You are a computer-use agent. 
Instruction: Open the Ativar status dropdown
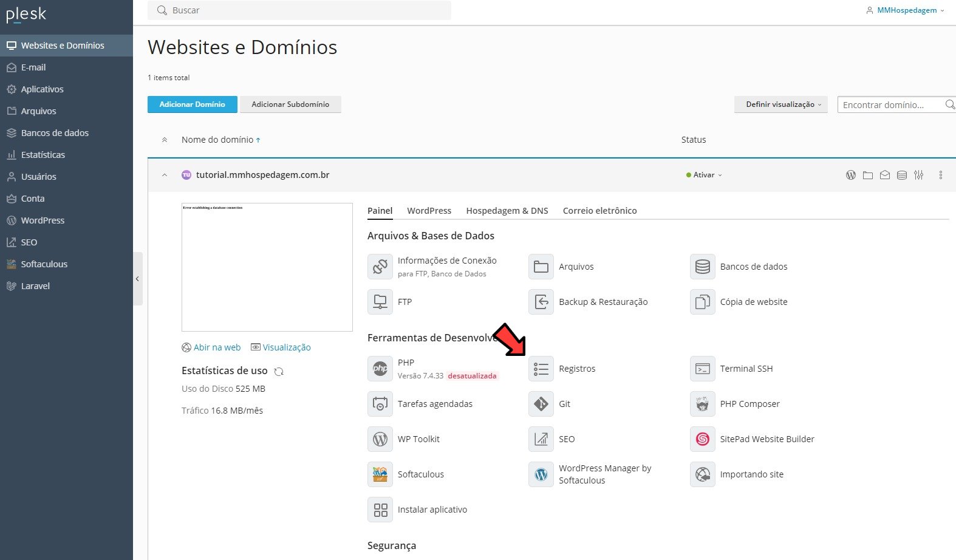click(x=704, y=175)
